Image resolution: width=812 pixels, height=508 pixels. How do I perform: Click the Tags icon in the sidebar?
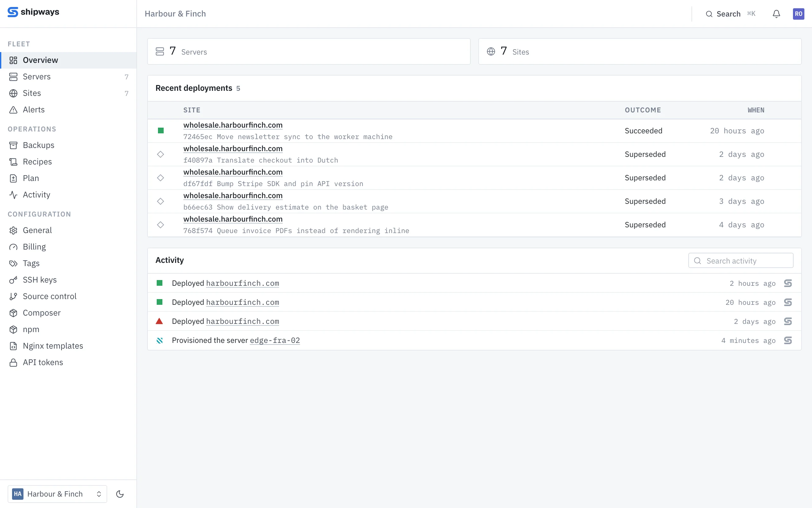click(13, 264)
